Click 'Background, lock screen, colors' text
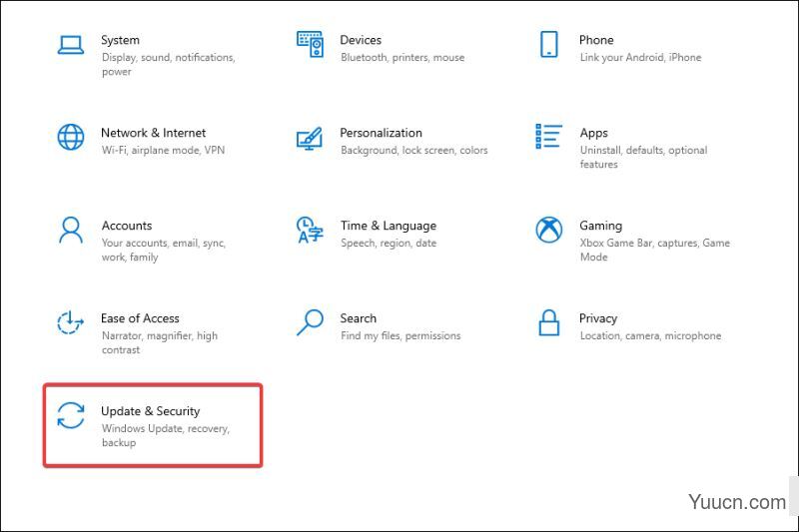Viewport: 799px width, 532px height. coord(414,150)
